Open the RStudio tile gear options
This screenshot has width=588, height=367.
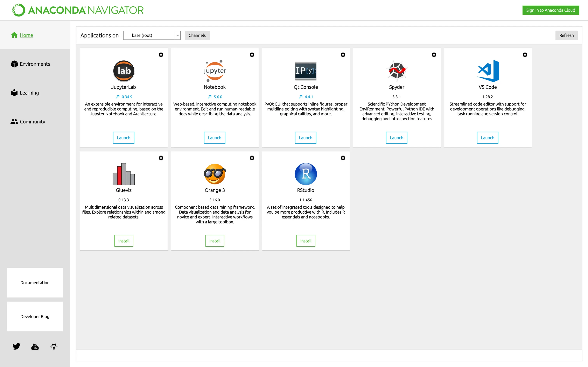[x=343, y=158]
